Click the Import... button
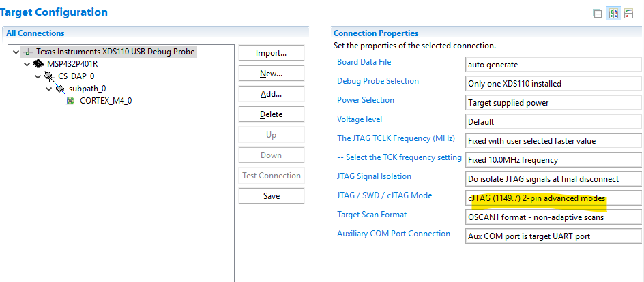 (x=271, y=53)
